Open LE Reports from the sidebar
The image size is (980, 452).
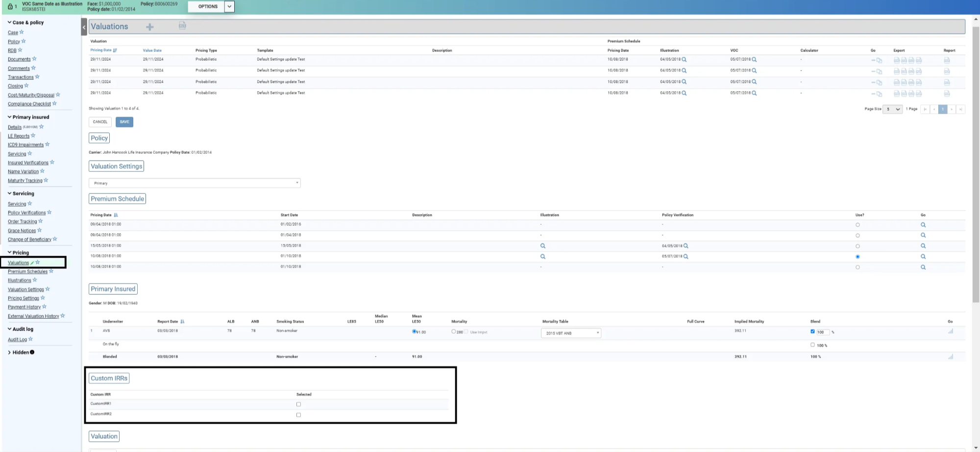click(19, 136)
